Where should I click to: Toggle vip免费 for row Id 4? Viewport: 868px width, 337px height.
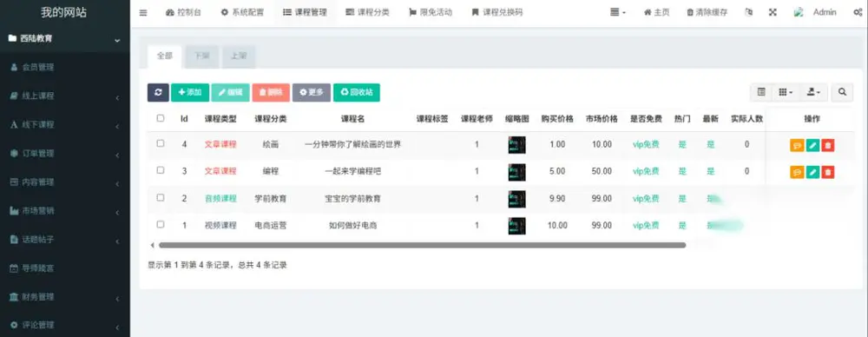(x=646, y=145)
